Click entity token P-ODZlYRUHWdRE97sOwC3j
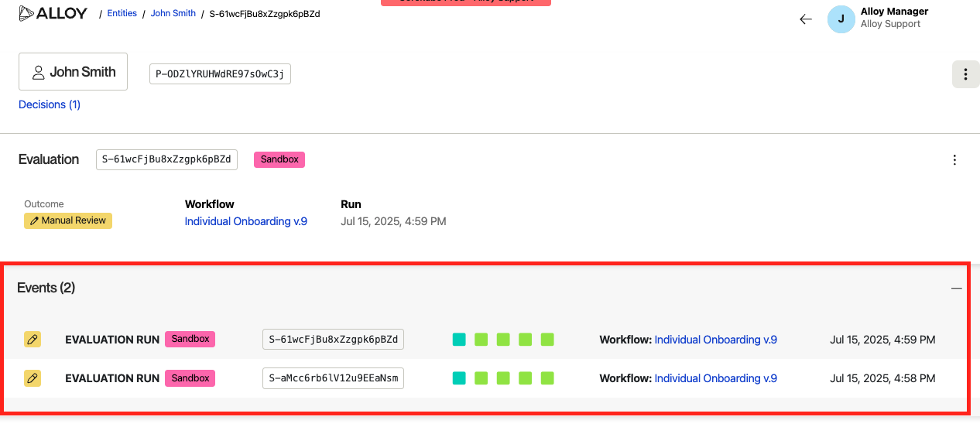980x434 pixels. [x=220, y=74]
